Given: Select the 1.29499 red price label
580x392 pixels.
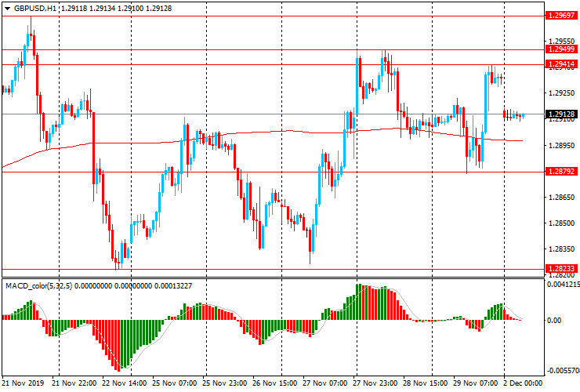Looking at the screenshot, I should click(561, 49).
